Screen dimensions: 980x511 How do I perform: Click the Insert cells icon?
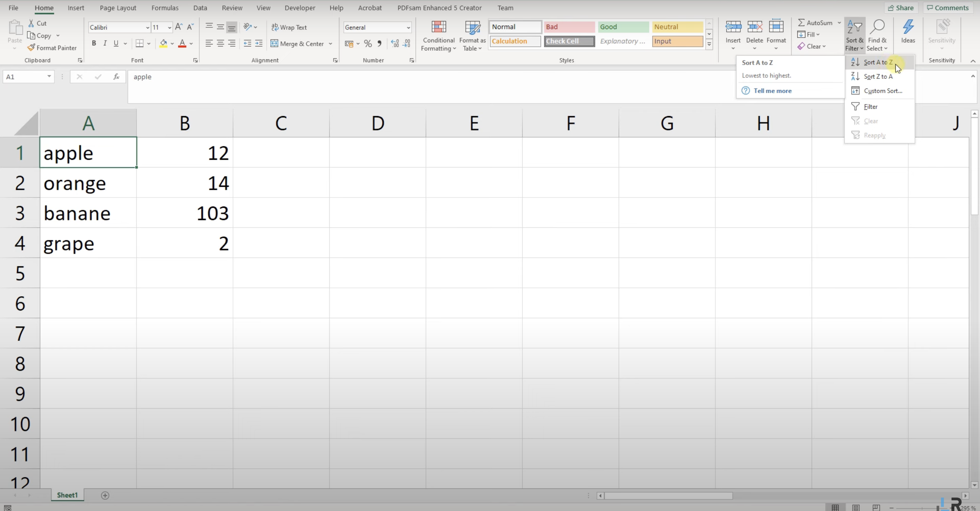[733, 27]
